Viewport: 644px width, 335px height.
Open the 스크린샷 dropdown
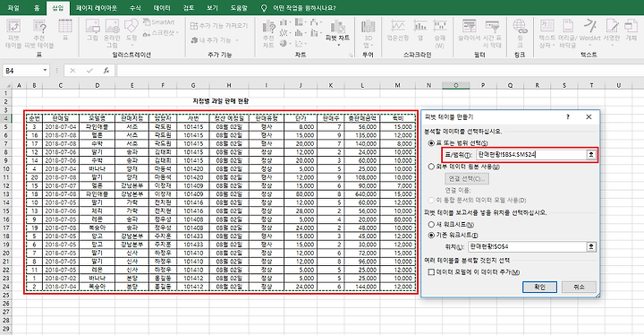(x=161, y=33)
